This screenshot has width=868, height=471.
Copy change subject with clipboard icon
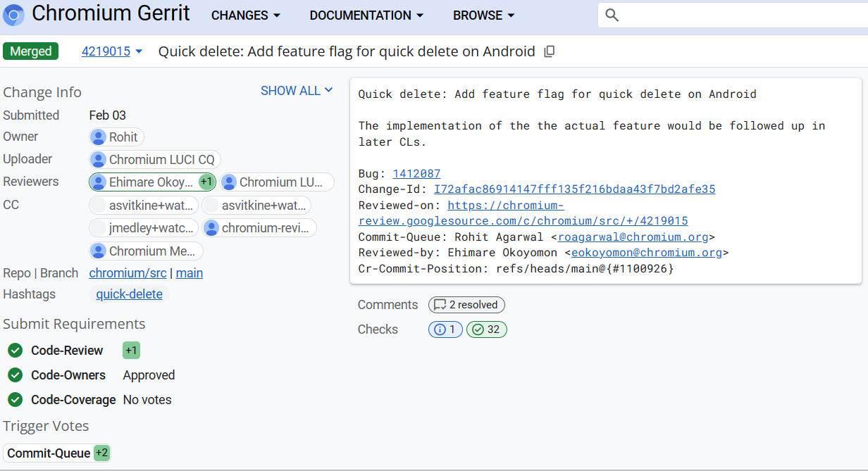pyautogui.click(x=550, y=51)
